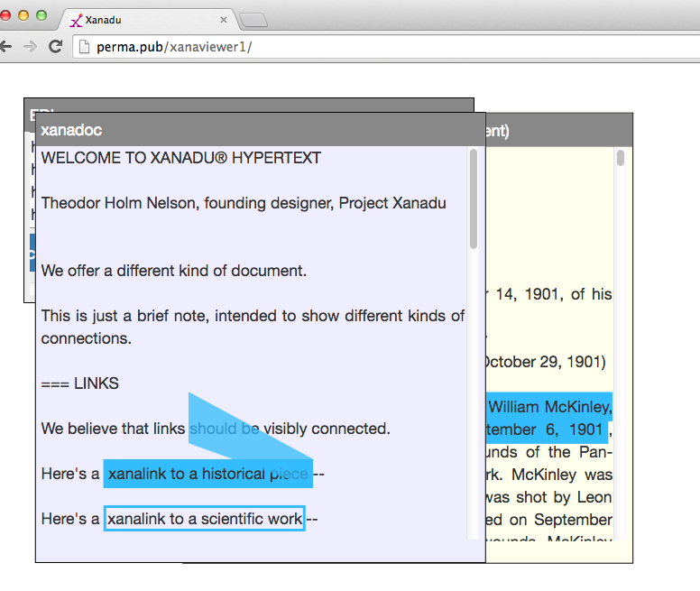Click the macOS yellow minimize window button

23,15
